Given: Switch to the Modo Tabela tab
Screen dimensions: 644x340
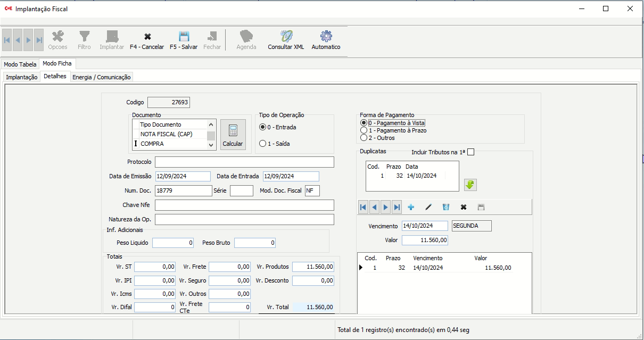Looking at the screenshot, I should pyautogui.click(x=20, y=64).
